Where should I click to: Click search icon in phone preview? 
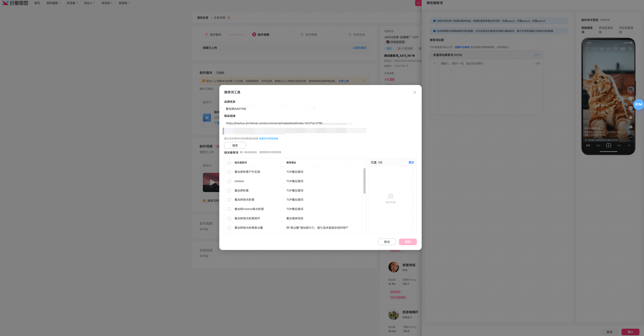630,48
